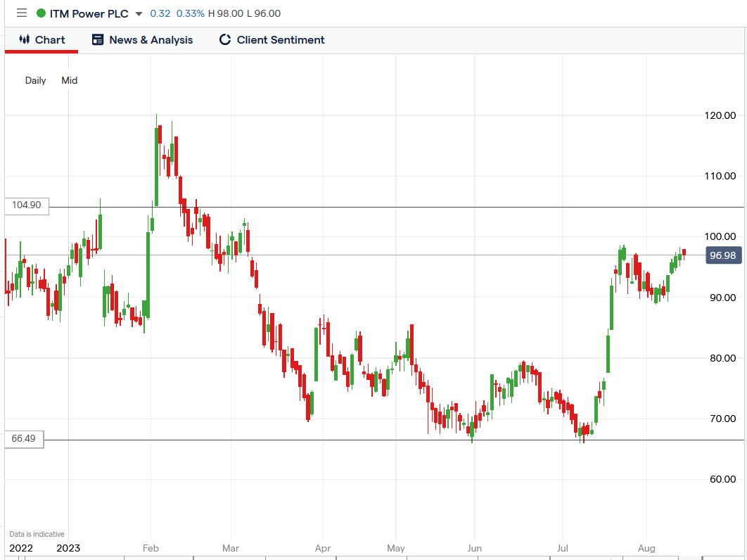Click the L 96.00 low value
Screen dimensions: 747x560
pos(264,14)
